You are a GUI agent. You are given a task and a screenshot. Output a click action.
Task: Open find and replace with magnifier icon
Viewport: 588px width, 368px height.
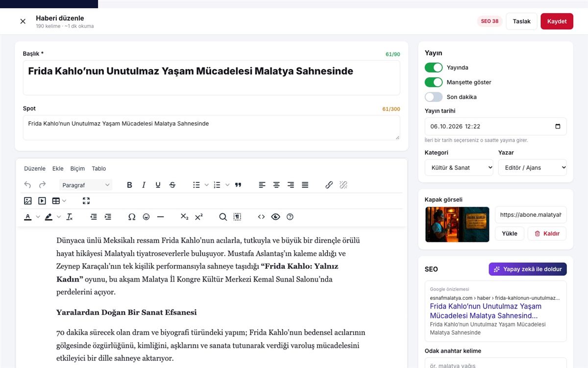(x=223, y=217)
